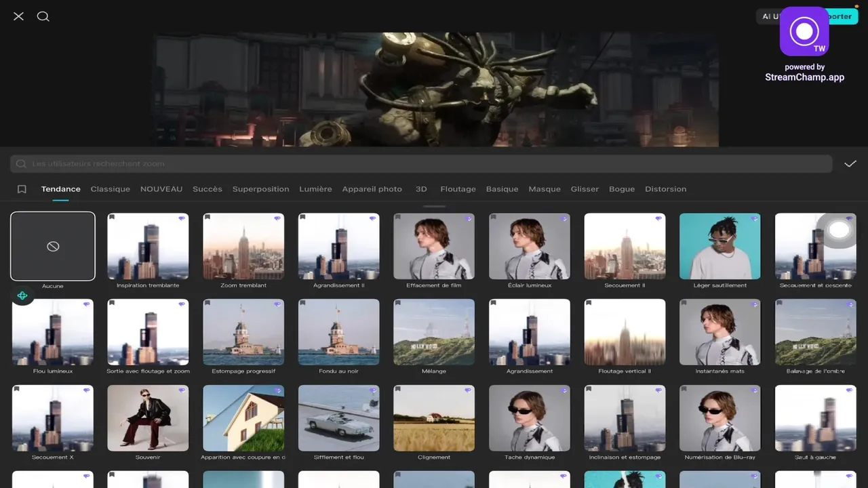868x488 pixels.
Task: Click the bookmark icon on Agrandissement
Action: pyautogui.click(x=494, y=304)
